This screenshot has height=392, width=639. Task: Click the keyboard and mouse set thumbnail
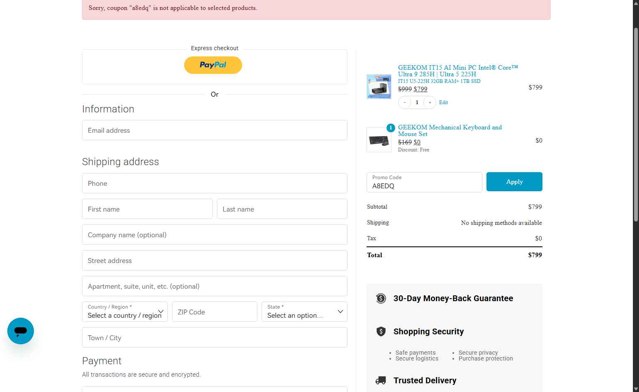[x=379, y=140]
